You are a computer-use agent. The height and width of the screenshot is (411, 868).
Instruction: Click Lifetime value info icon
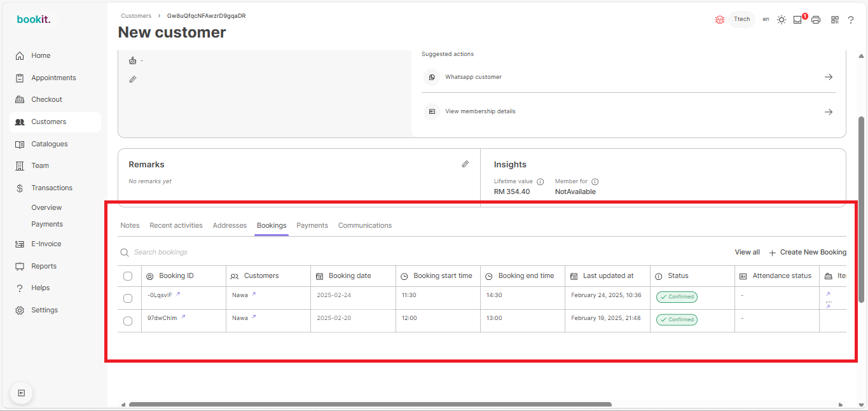point(540,181)
